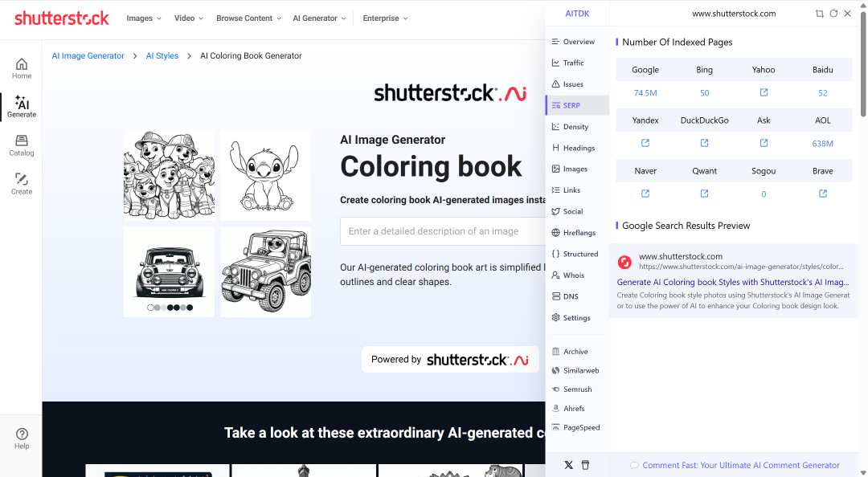Open PageSpeed in AITDK sidebar
The width and height of the screenshot is (868, 477).
pyautogui.click(x=577, y=427)
